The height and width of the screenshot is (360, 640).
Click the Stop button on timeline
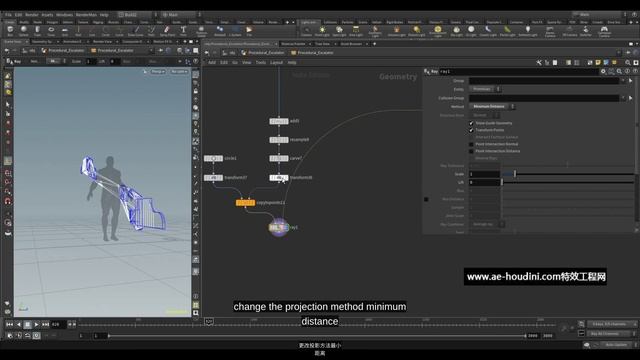click(x=27, y=324)
